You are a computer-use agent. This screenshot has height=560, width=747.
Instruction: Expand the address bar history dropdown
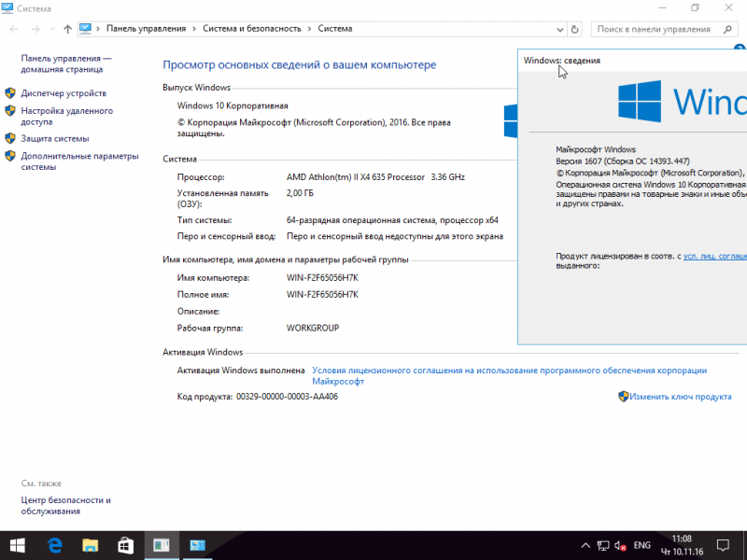pos(559,29)
